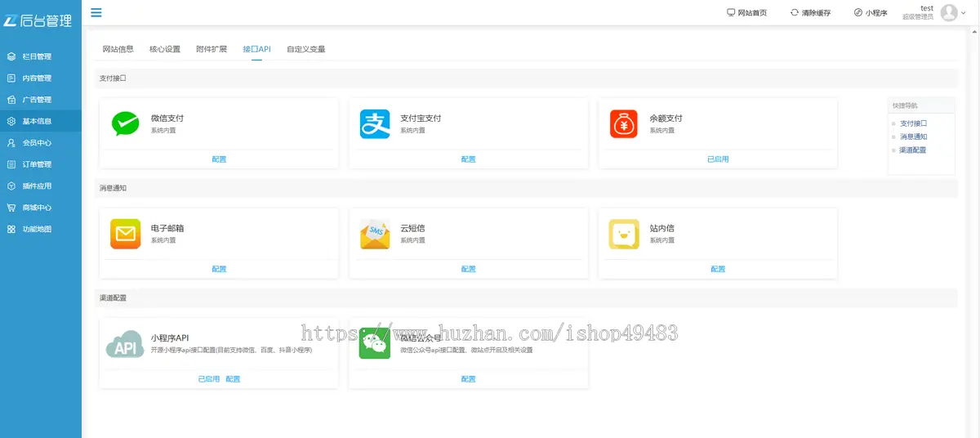The image size is (980, 438).
Task: Click 配置 under 微信公众号
Action: [x=468, y=379]
